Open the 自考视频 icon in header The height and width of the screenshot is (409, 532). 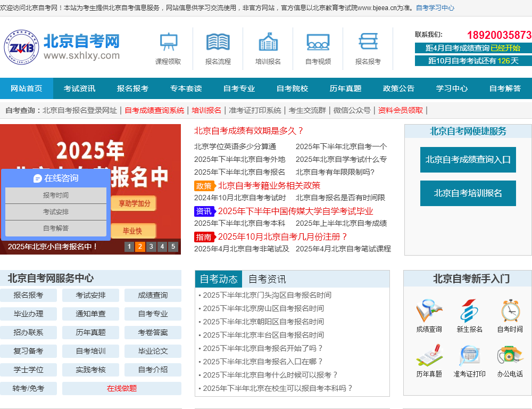click(318, 42)
